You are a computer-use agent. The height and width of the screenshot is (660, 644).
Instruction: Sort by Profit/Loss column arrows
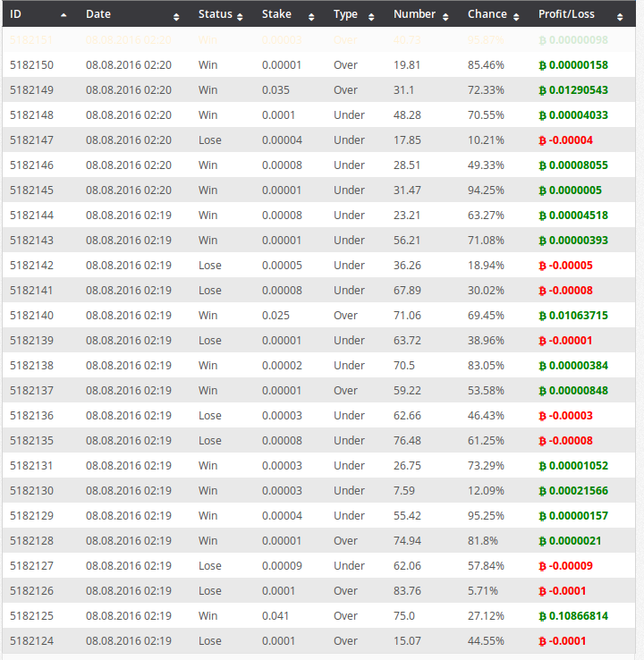coord(620,17)
